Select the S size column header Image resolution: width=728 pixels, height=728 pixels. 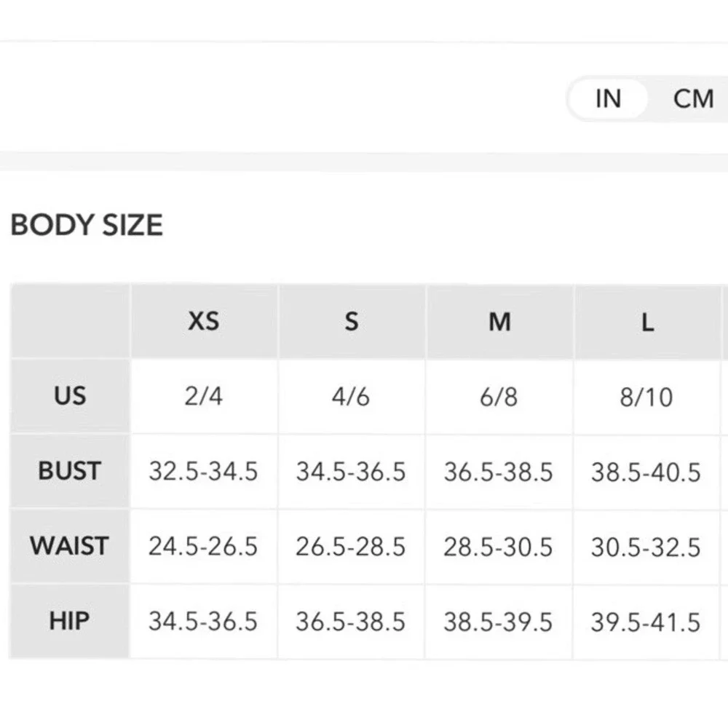[352, 321]
